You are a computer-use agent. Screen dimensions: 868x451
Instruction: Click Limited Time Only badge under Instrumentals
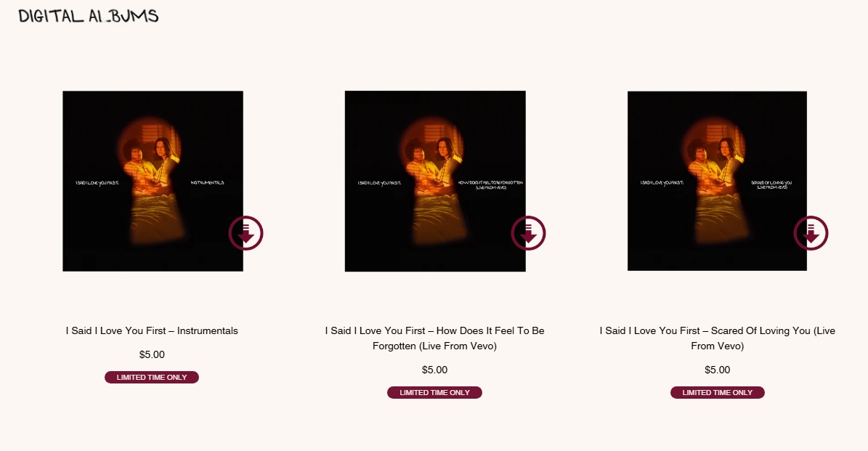point(152,378)
